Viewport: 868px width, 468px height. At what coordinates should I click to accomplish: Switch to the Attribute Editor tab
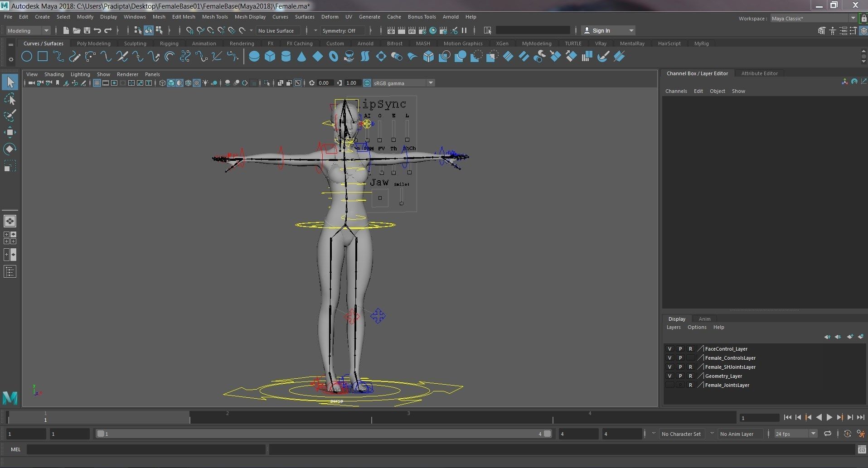tap(759, 73)
